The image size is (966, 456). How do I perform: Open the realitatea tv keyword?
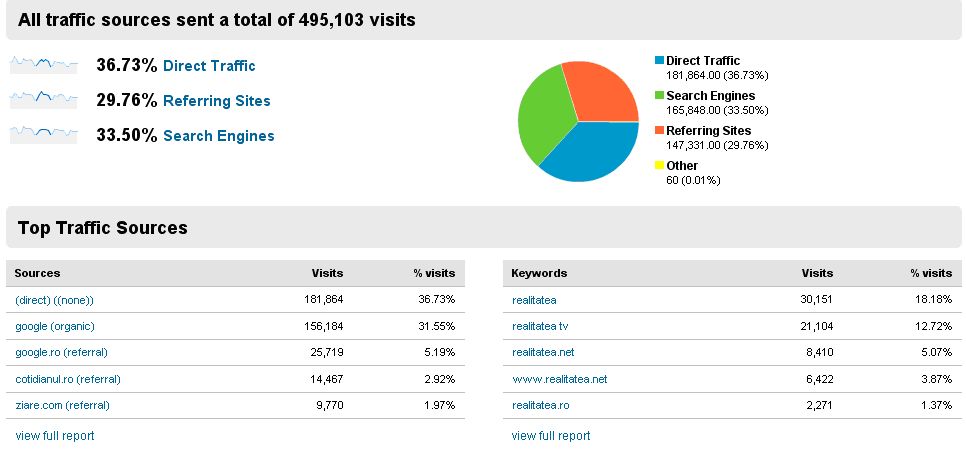click(x=540, y=326)
